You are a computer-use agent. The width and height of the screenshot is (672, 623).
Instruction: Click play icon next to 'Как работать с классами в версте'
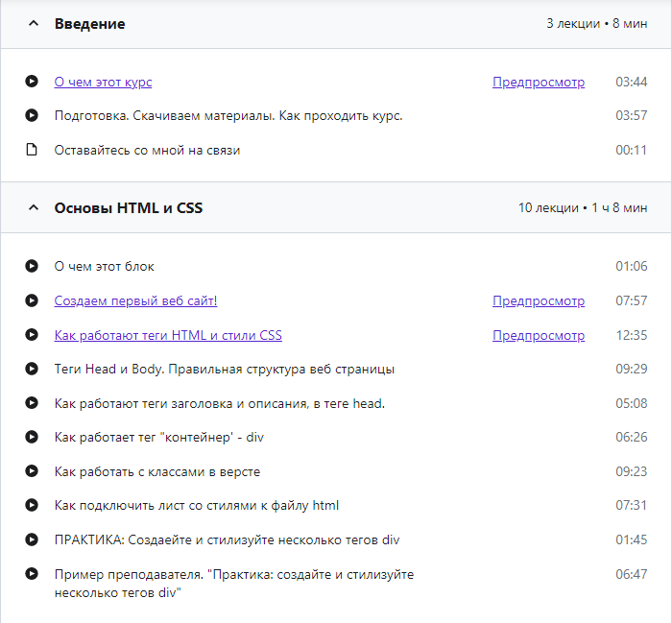coord(32,472)
